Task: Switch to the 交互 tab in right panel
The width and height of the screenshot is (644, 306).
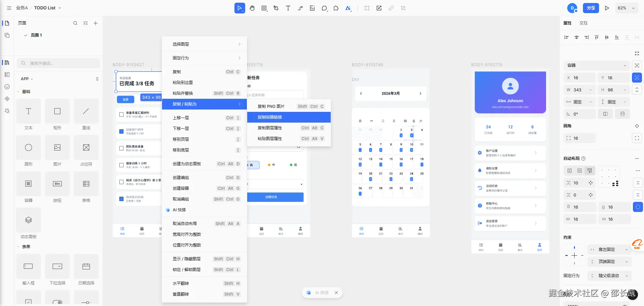Action: coord(583,23)
